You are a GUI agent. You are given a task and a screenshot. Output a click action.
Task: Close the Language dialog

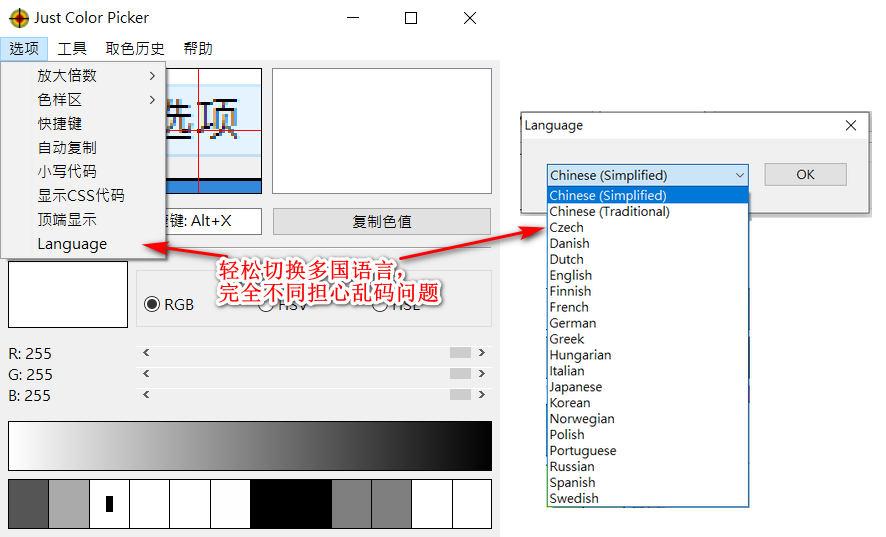851,125
